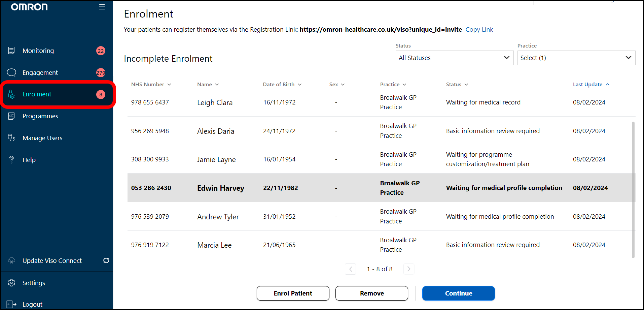
Task: Click the Enrol Patient button
Action: click(293, 293)
